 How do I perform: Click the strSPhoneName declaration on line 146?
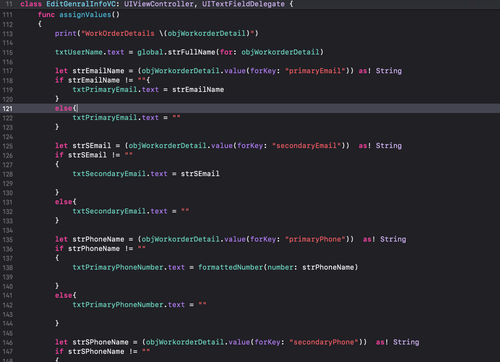100,342
